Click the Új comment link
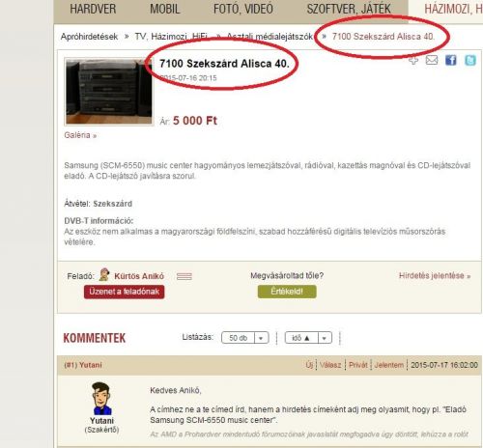Image resolution: width=483 pixels, height=448 pixels. 309,365
